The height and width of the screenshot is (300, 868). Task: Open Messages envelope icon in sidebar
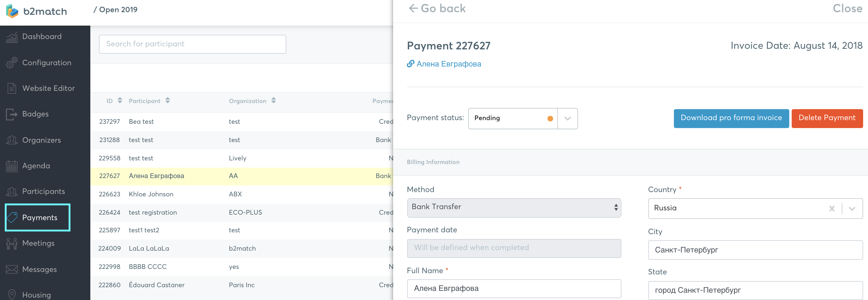12,270
